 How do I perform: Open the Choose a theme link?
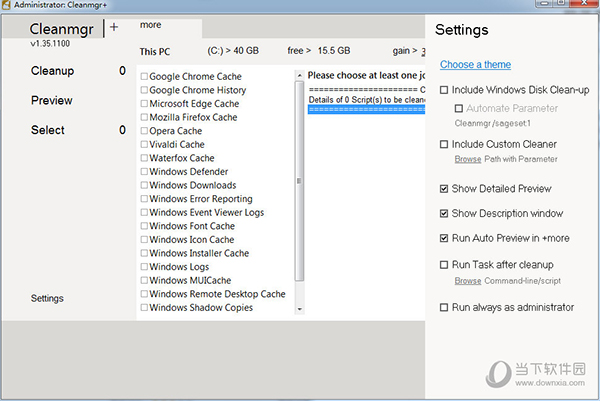(475, 64)
